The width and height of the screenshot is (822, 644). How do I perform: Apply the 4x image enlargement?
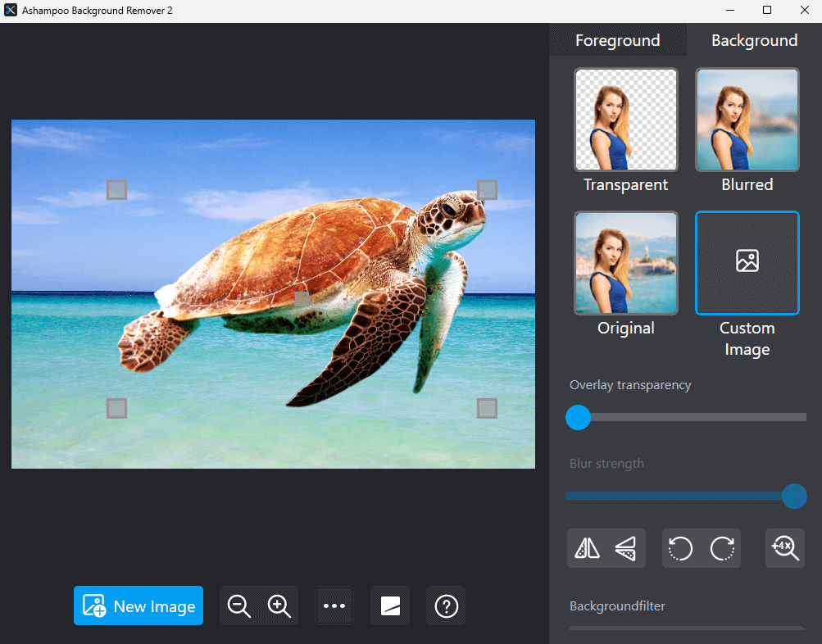(x=784, y=547)
